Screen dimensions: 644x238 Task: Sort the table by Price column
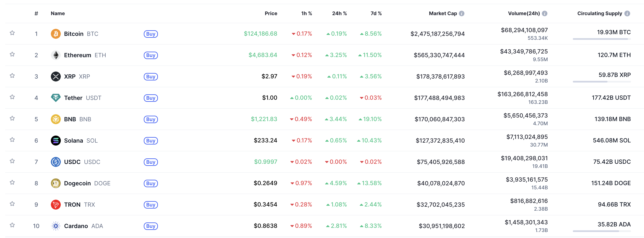[x=271, y=13]
